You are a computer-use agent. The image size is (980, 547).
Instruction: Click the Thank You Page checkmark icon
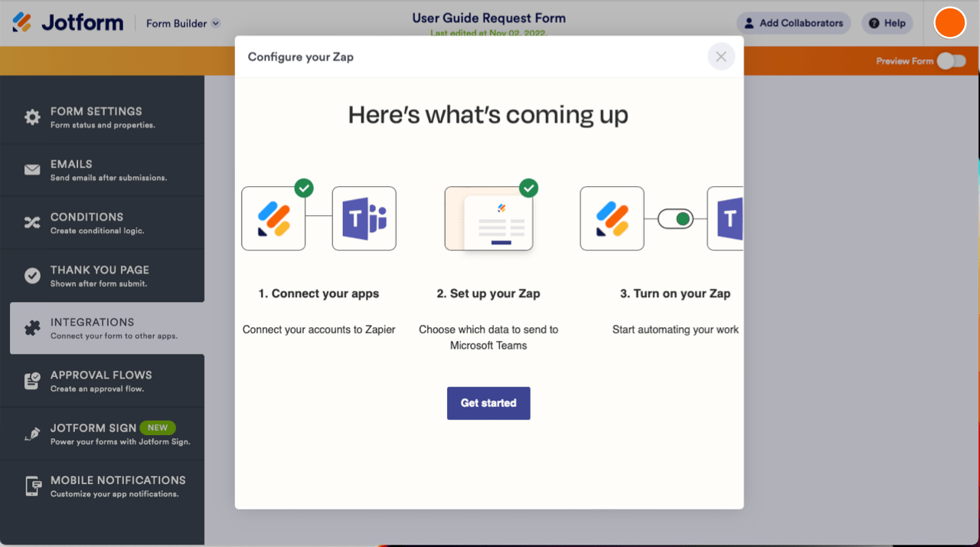[32, 276]
